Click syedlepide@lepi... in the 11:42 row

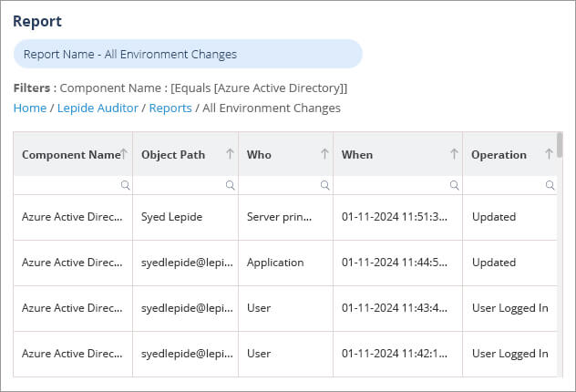point(186,354)
